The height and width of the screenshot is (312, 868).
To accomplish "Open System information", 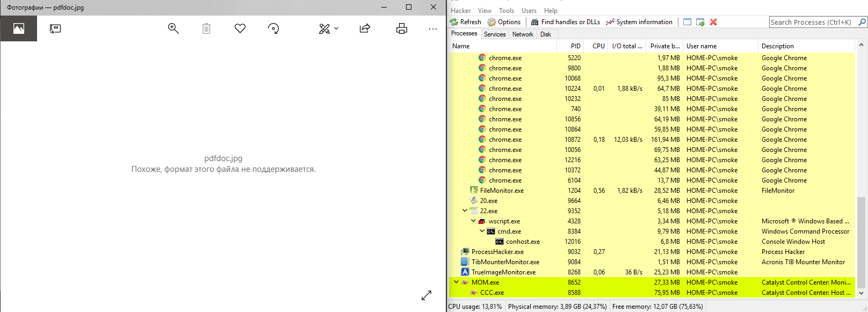I will click(639, 22).
